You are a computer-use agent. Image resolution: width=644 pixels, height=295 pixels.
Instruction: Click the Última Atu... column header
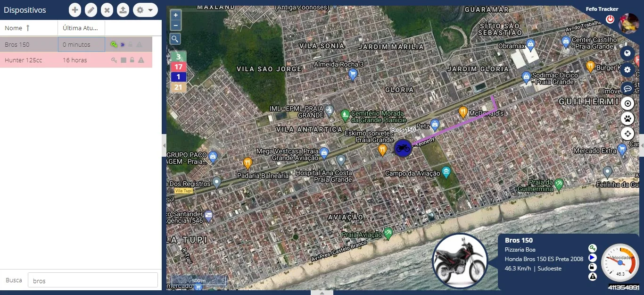point(81,28)
